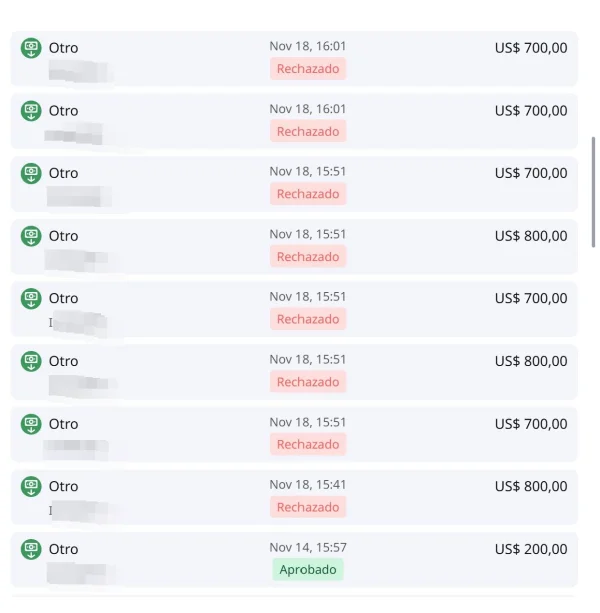
Task: Click the deposit icon of the 15:41 transaction
Action: click(x=31, y=486)
